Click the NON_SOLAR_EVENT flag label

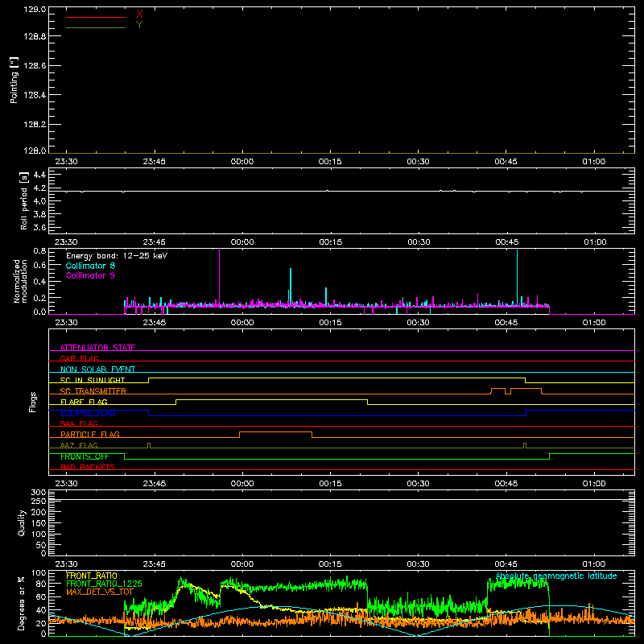[x=97, y=369]
